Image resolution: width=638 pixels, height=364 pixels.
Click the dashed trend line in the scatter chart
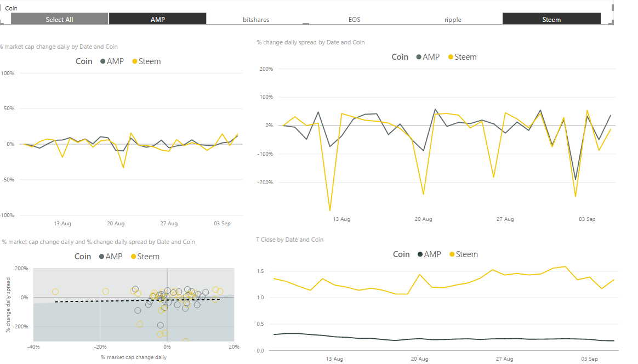click(110, 300)
